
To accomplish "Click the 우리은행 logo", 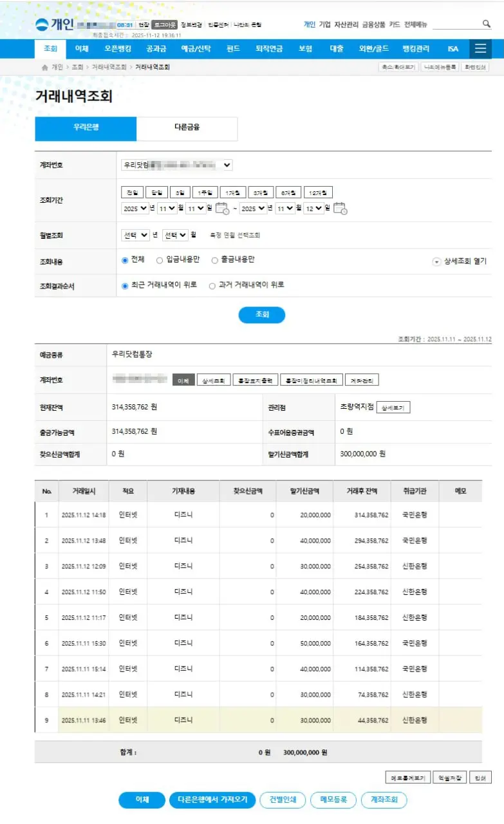I will coord(54,24).
